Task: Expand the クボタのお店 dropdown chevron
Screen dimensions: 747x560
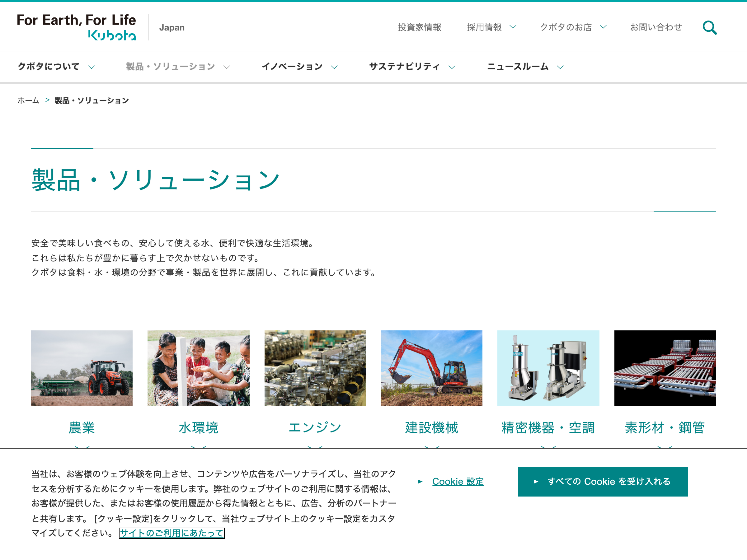Action: tap(603, 27)
